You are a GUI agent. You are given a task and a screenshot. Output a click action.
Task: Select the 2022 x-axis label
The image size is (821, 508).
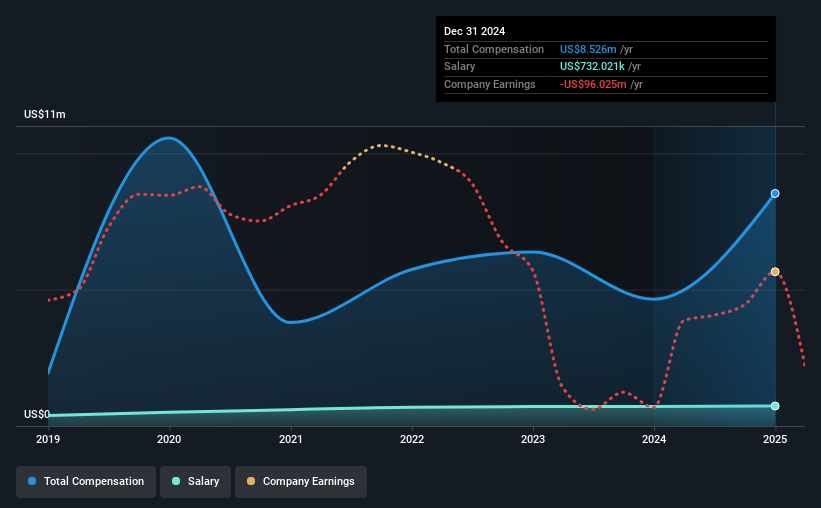point(412,439)
